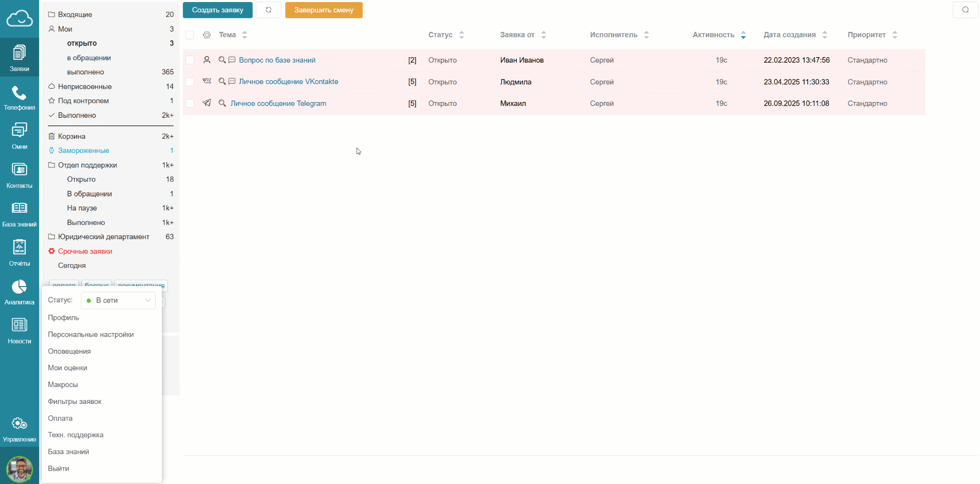Select Выйти in the profile menu
This screenshot has width=980, height=484.
coord(59,469)
